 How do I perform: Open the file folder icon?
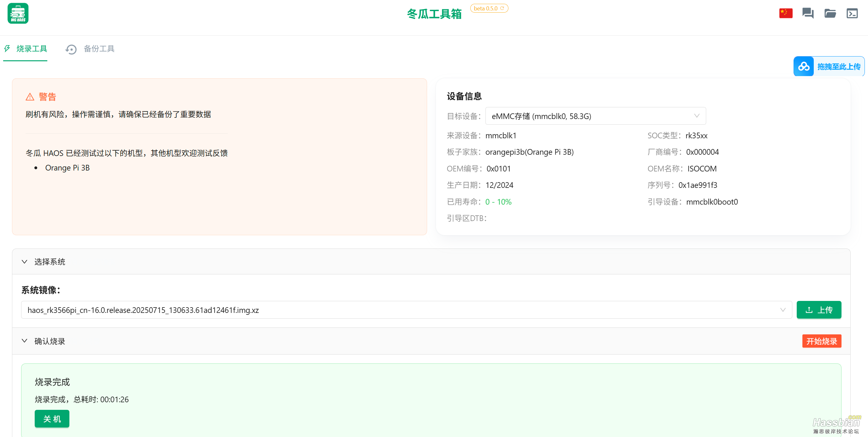(x=830, y=13)
